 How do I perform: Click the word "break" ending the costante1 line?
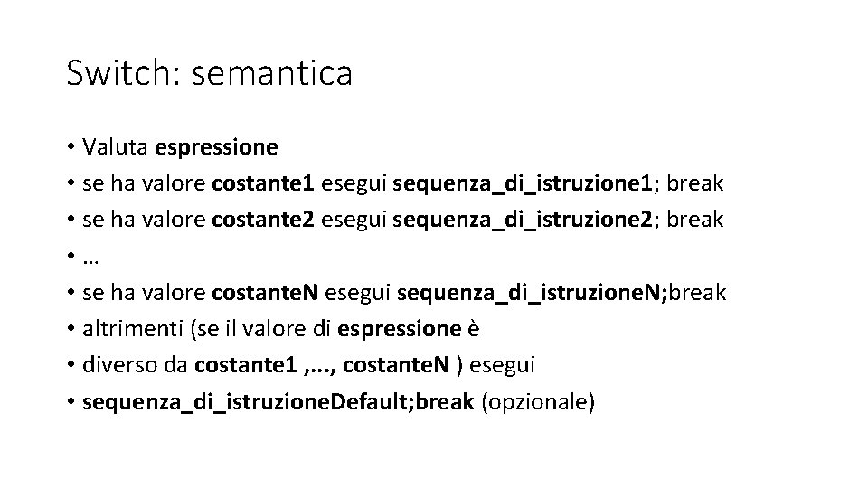pyautogui.click(x=695, y=183)
